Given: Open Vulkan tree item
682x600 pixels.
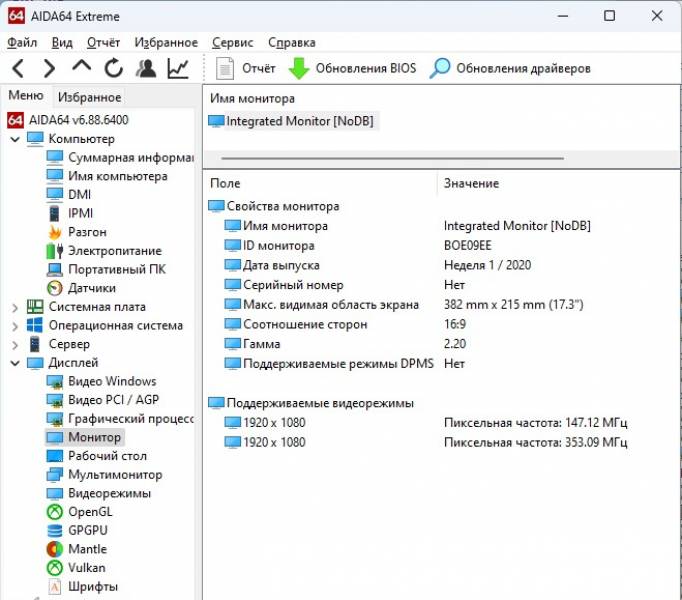Looking at the screenshot, I should [76, 568].
